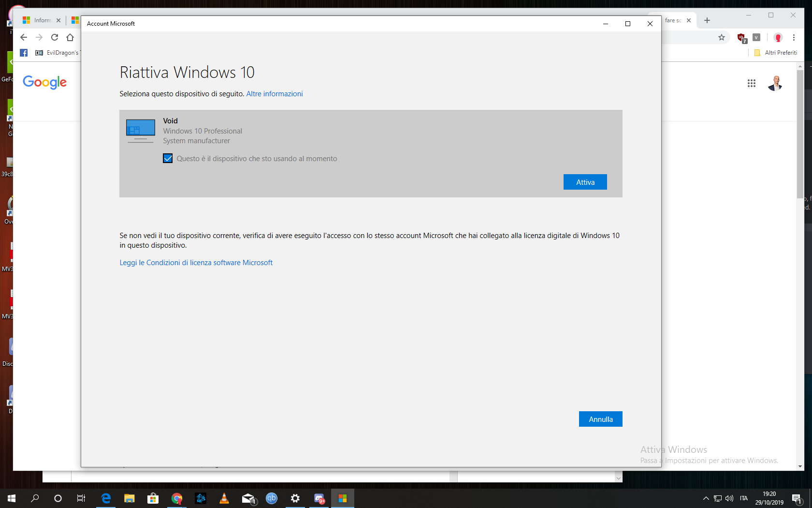The height and width of the screenshot is (508, 812).
Task: Go back in the Chrome window
Action: pos(24,37)
